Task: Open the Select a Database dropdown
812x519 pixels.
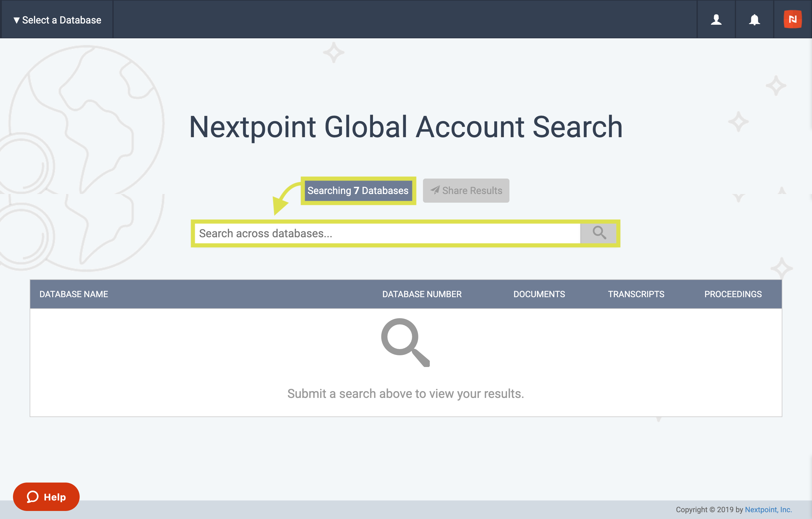Action: click(57, 20)
